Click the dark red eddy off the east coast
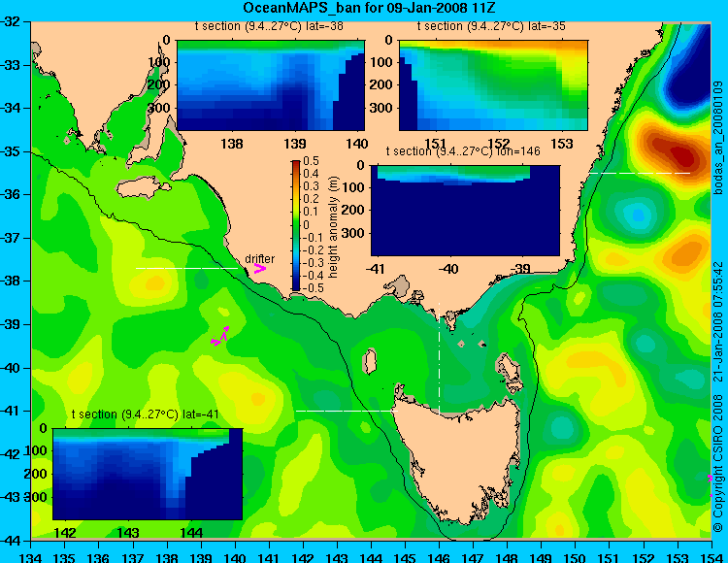The width and height of the screenshot is (728, 563). [674, 151]
